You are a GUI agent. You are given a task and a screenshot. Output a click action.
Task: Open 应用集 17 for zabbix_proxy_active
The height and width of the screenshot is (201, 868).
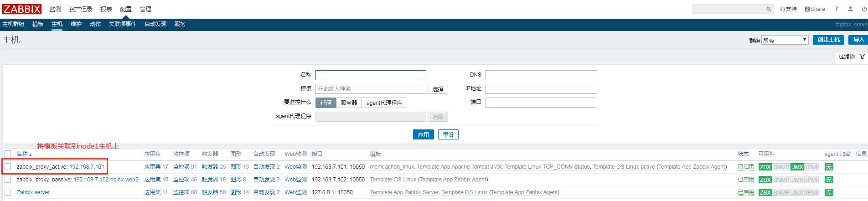(x=153, y=167)
